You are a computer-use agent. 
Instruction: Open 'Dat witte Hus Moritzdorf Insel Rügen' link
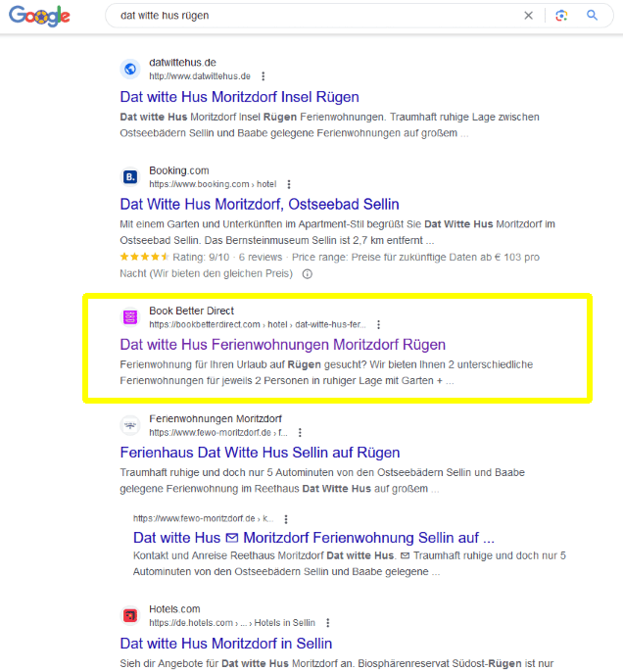pos(239,97)
